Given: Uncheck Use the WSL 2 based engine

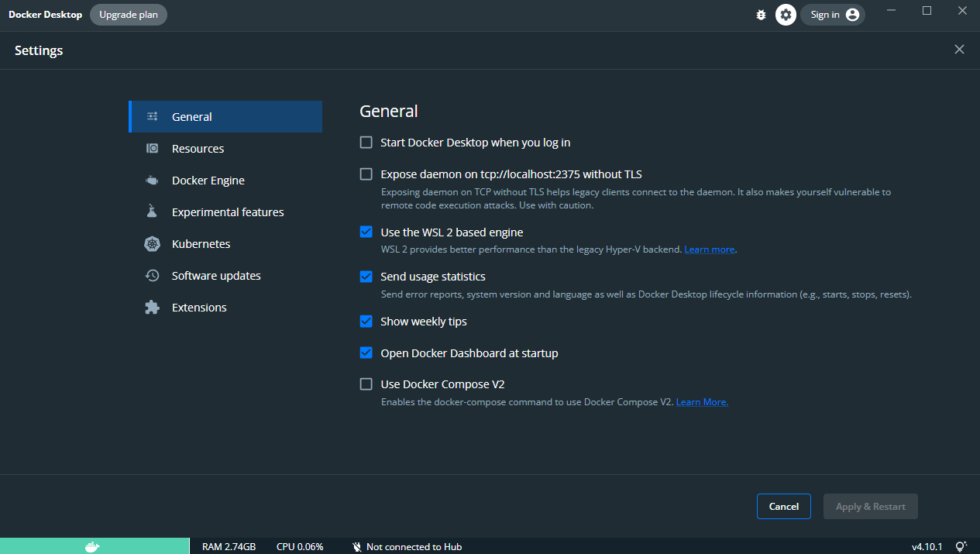Looking at the screenshot, I should pos(366,232).
